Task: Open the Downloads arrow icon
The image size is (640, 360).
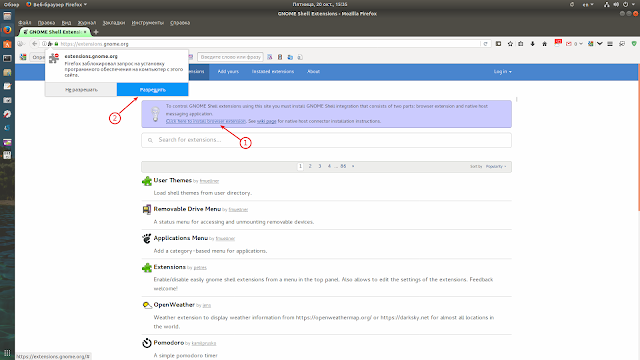Action: point(532,44)
